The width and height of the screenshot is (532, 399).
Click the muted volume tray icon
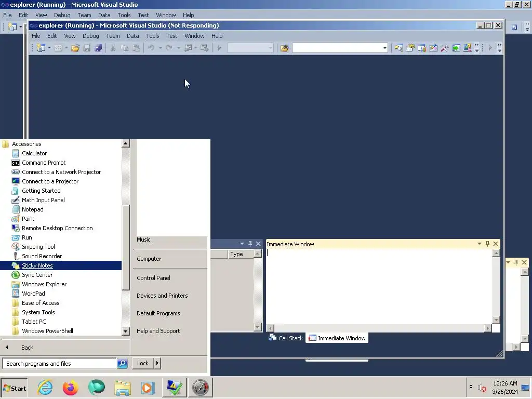point(482,388)
